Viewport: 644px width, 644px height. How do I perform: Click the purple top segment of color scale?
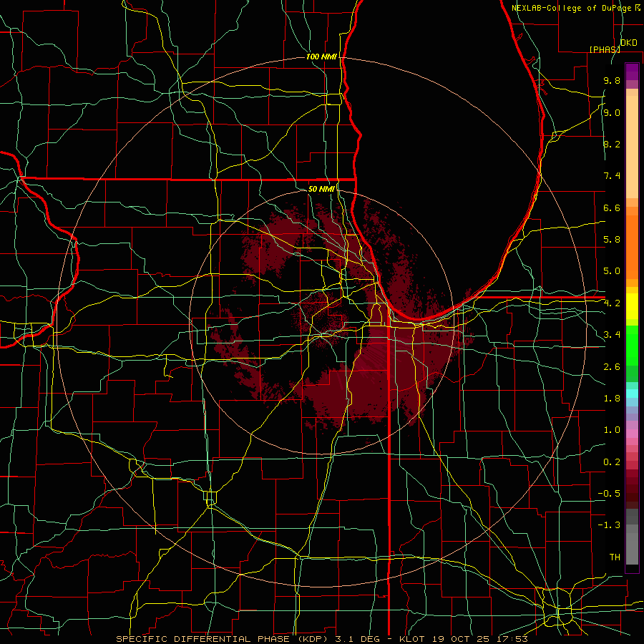pos(632,72)
